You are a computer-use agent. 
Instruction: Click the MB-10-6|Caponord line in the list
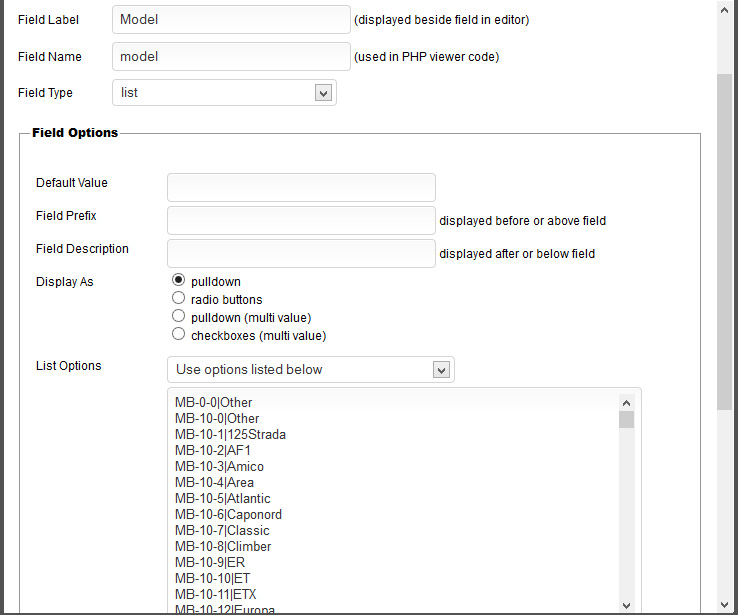[228, 514]
